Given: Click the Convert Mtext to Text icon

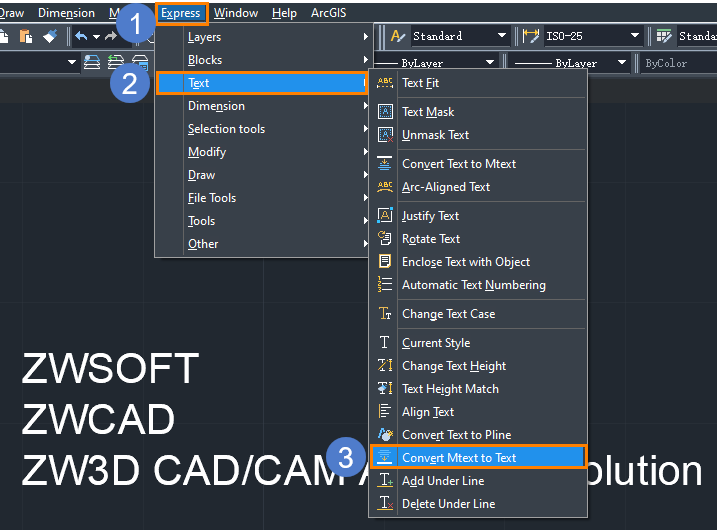Looking at the screenshot, I should coord(385,457).
